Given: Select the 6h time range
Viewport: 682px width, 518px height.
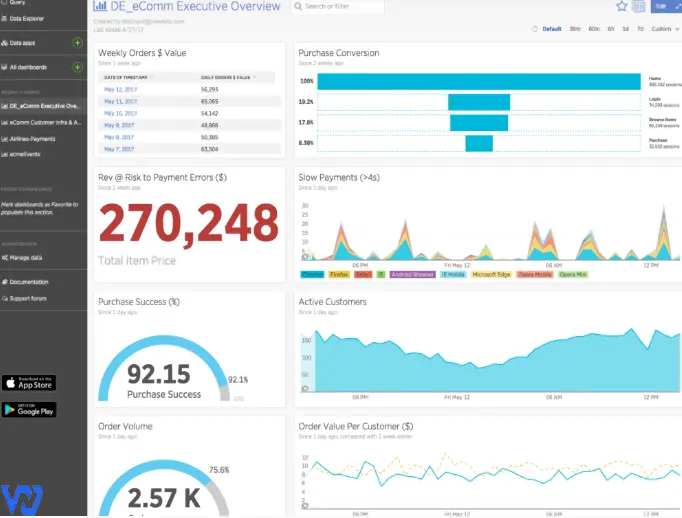Looking at the screenshot, I should pos(611,29).
